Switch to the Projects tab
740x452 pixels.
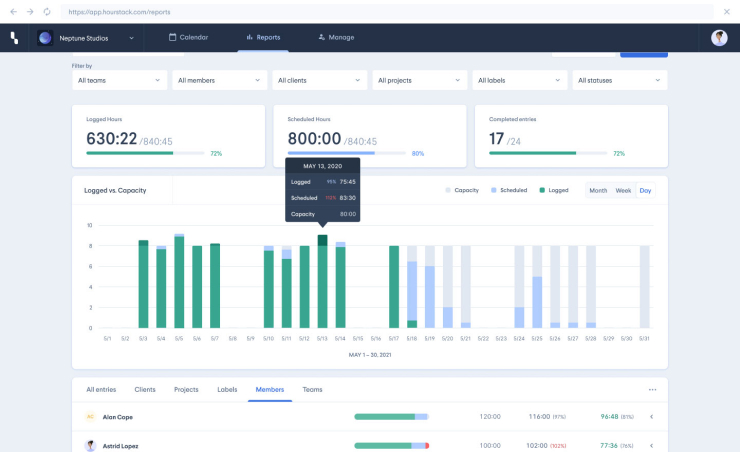pyautogui.click(x=186, y=389)
